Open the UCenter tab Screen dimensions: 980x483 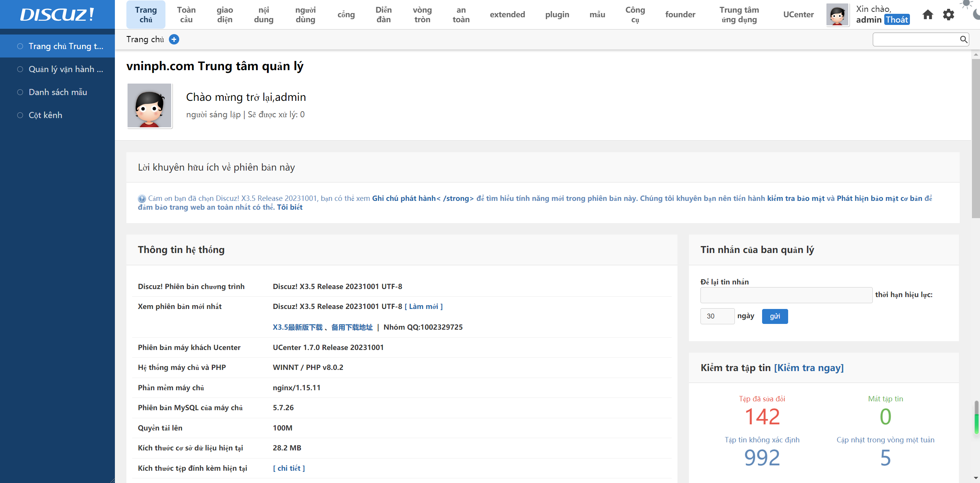(798, 15)
